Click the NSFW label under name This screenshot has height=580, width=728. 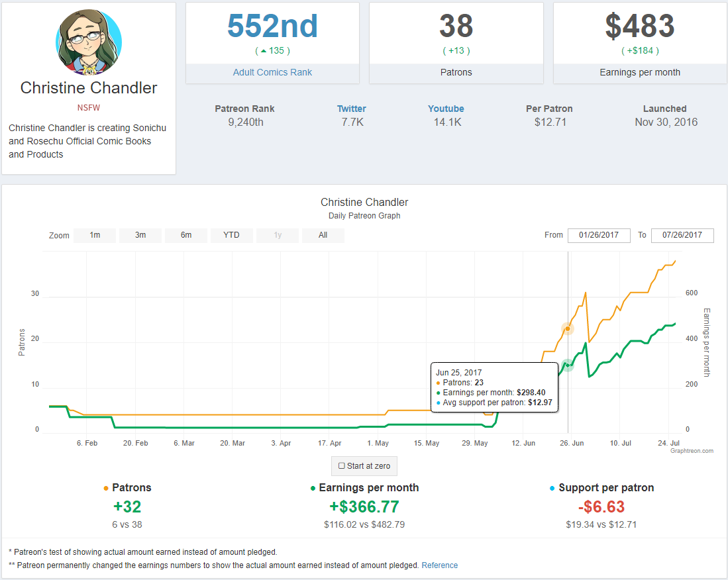(89, 108)
